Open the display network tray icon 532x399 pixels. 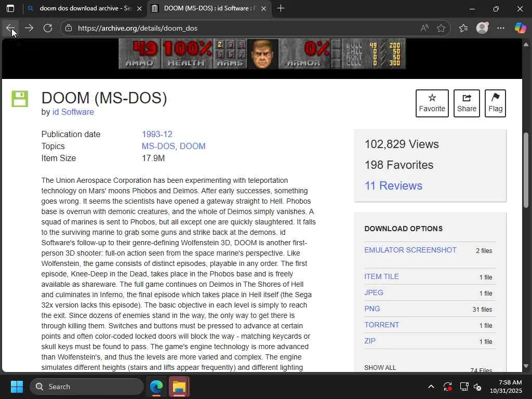pos(463,387)
